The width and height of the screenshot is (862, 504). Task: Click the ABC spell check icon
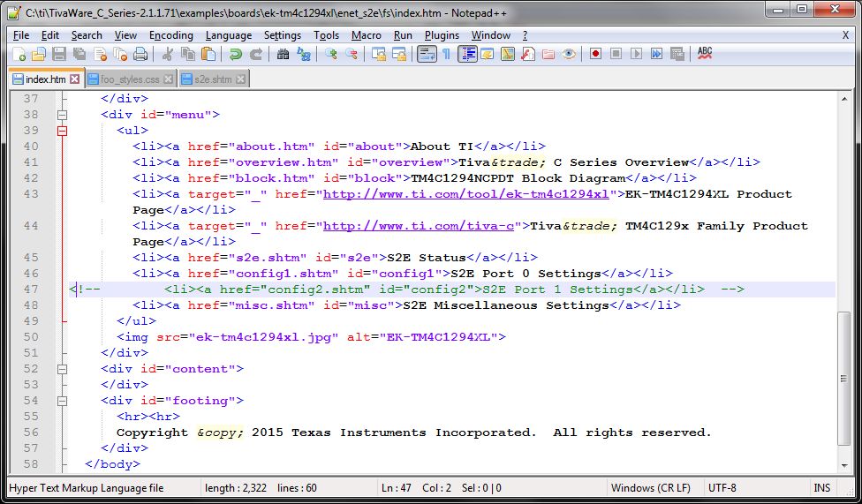(x=704, y=53)
